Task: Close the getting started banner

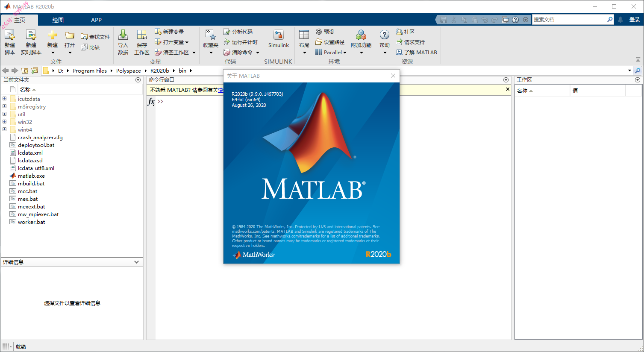Action: tap(508, 89)
